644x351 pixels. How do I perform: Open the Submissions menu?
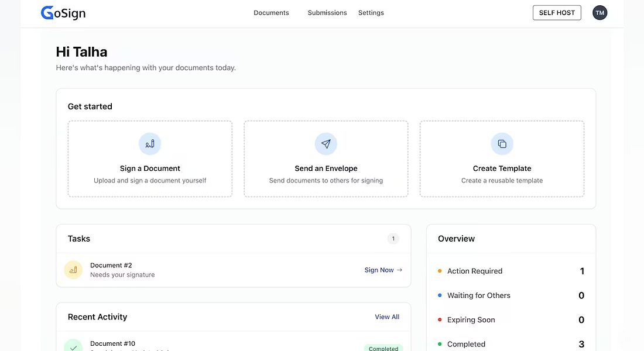[327, 13]
